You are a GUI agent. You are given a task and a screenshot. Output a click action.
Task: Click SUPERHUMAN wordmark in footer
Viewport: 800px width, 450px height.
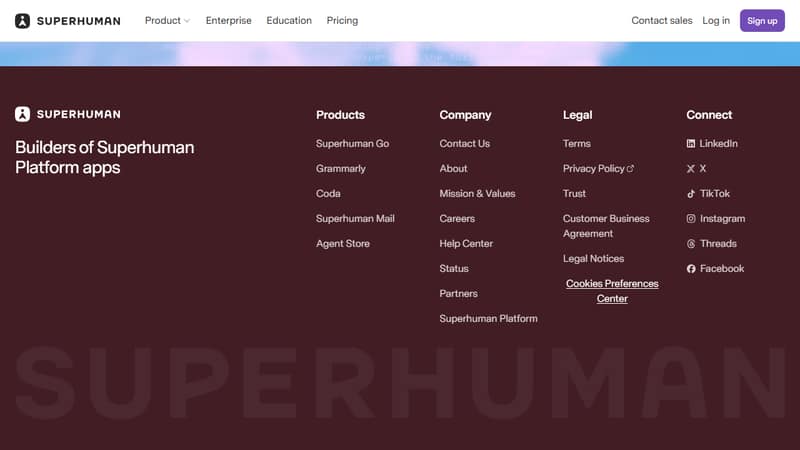[x=79, y=114]
